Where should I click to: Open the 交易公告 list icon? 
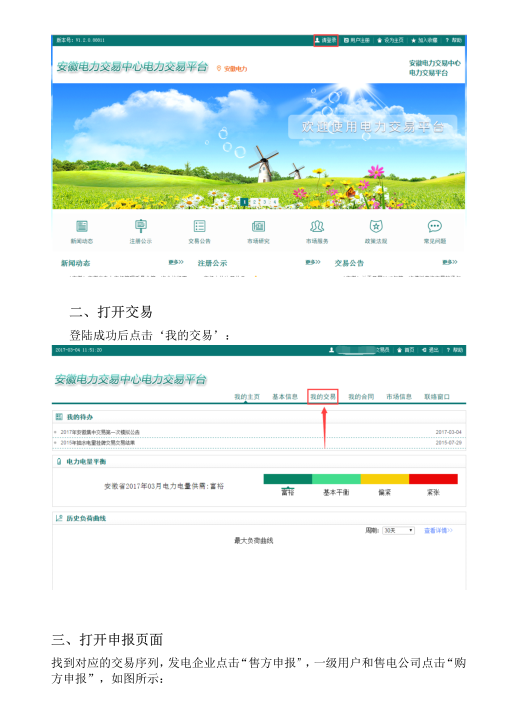(x=199, y=226)
